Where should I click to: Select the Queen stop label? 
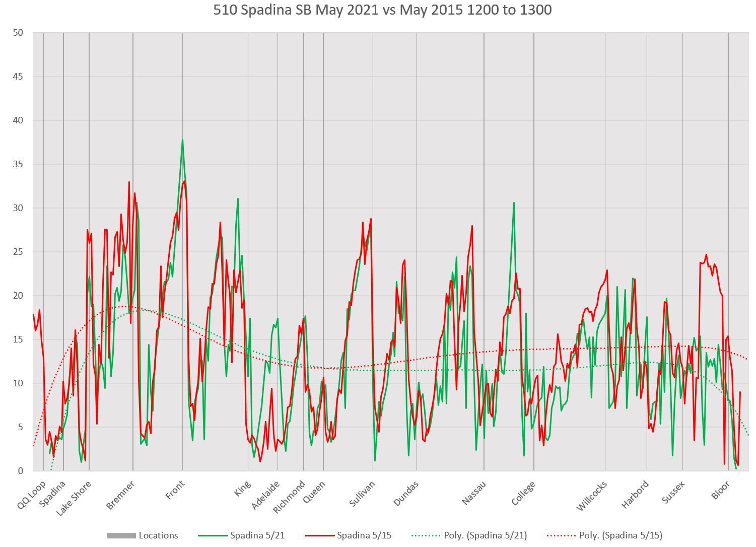click(314, 492)
